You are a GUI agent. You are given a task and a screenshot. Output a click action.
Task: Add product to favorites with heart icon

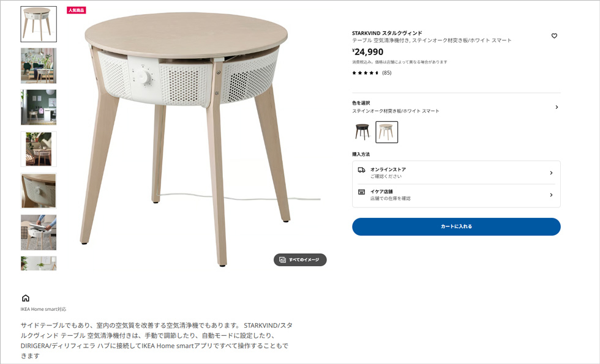tap(554, 36)
